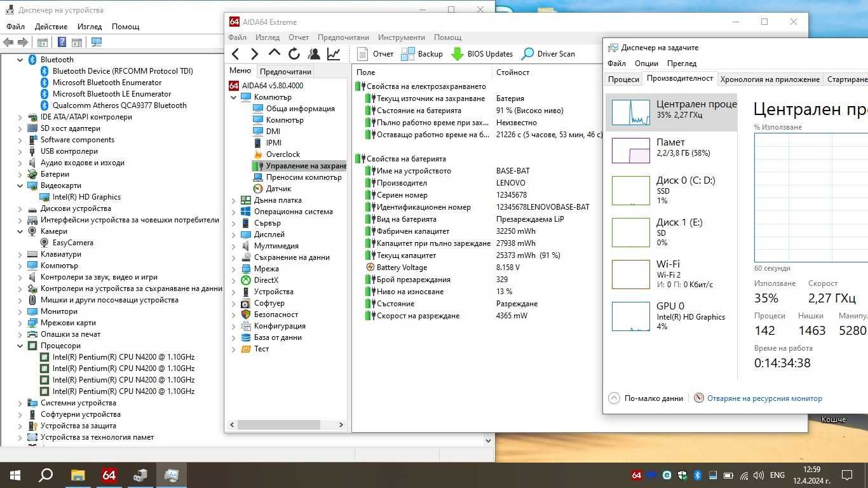Expand Мрежа in AIDA64 tree
The width and height of the screenshot is (868, 488).
point(233,269)
